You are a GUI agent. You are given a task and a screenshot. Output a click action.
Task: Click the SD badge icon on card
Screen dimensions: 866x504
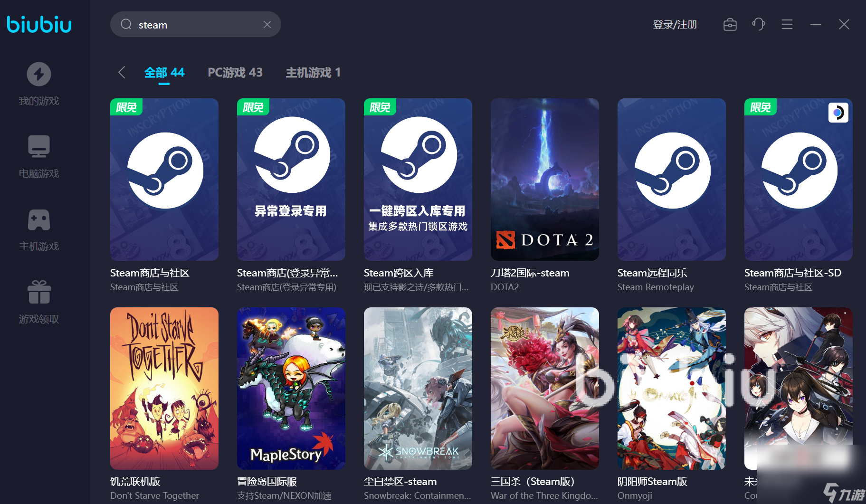(x=838, y=113)
